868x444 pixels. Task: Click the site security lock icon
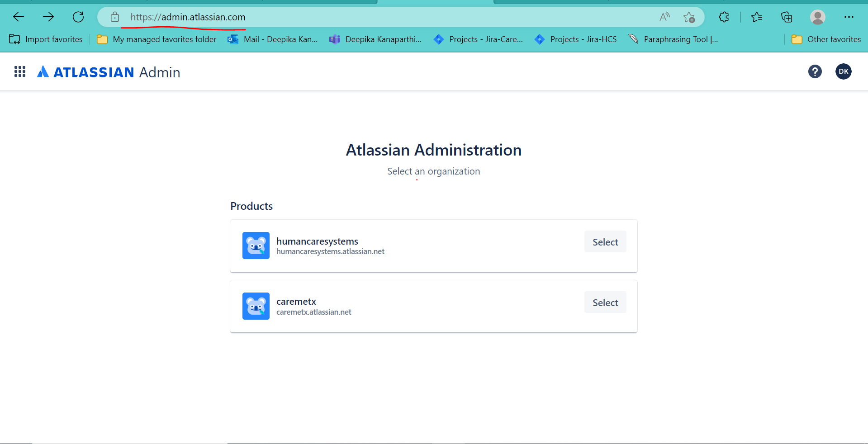tap(115, 17)
